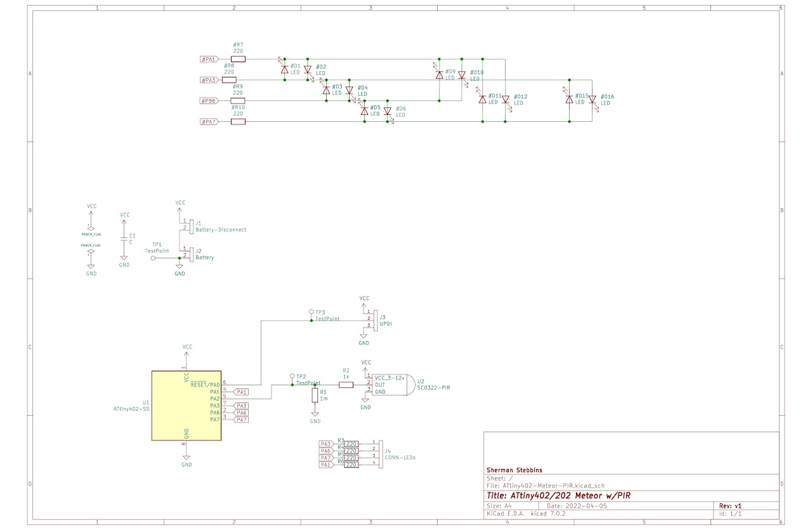The image size is (812, 530).
Task: Select the ATtiny402-SS microcontroller symbol U1
Action: coord(187,406)
